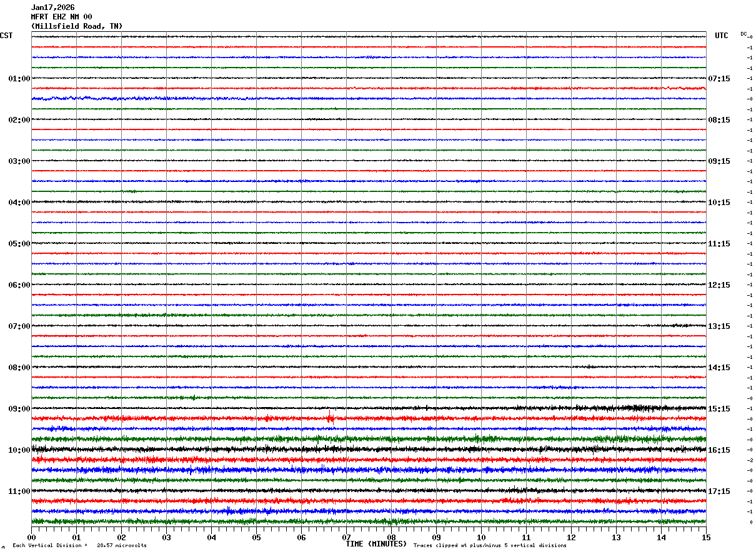
Task: Select the 05:00 CST time label
Action: [19, 244]
